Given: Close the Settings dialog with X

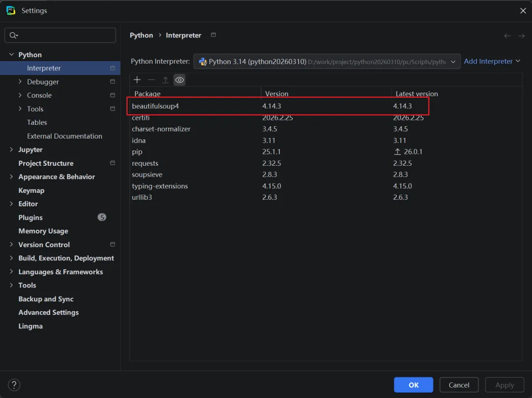Looking at the screenshot, I should click(x=523, y=10).
